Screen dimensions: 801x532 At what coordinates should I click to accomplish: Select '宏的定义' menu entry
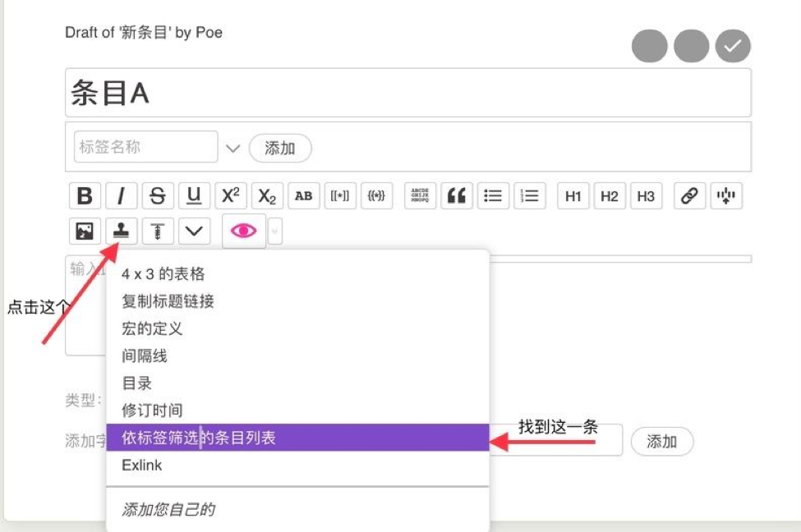coord(298,328)
